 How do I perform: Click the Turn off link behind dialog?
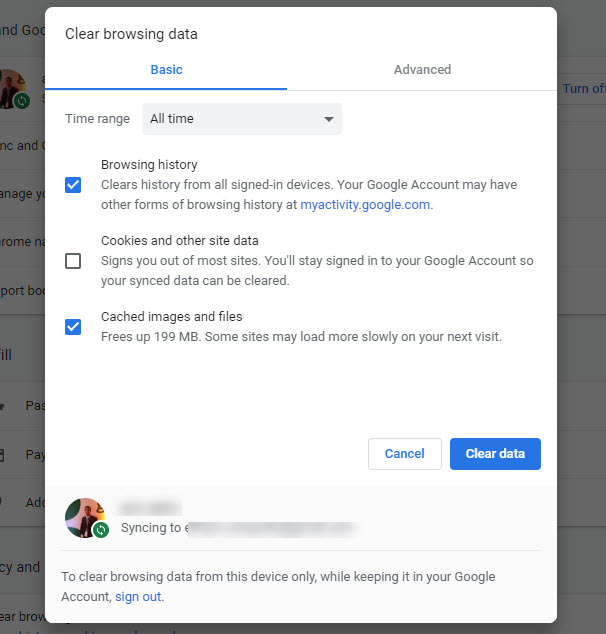tap(584, 89)
